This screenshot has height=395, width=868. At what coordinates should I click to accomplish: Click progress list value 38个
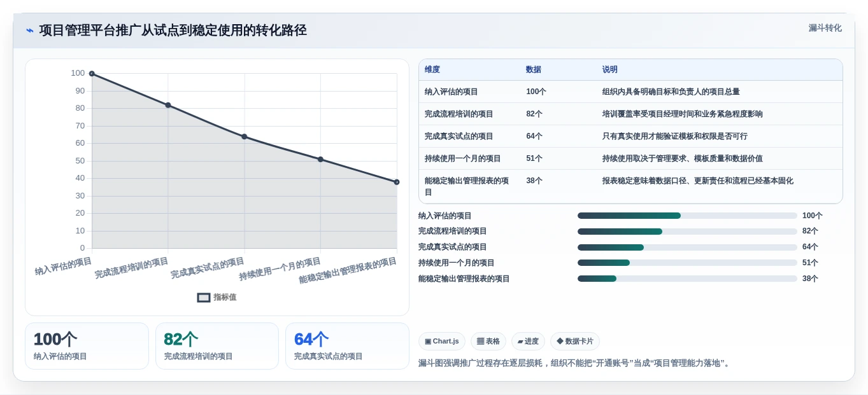coord(810,279)
